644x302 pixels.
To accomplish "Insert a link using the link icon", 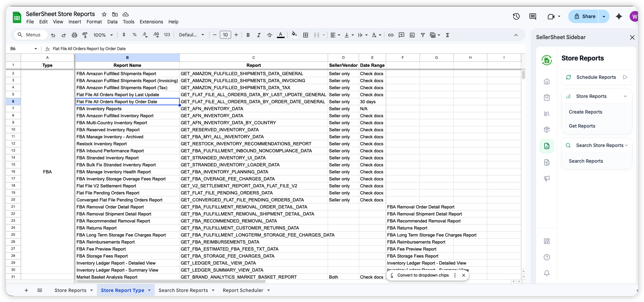I will pyautogui.click(x=391, y=35).
